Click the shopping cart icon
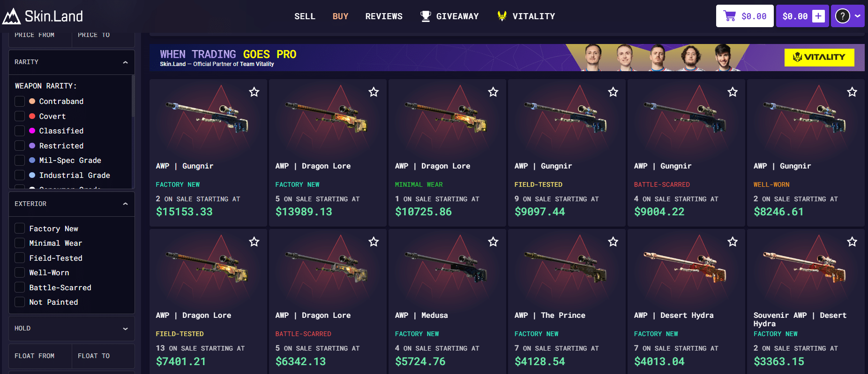 click(730, 16)
